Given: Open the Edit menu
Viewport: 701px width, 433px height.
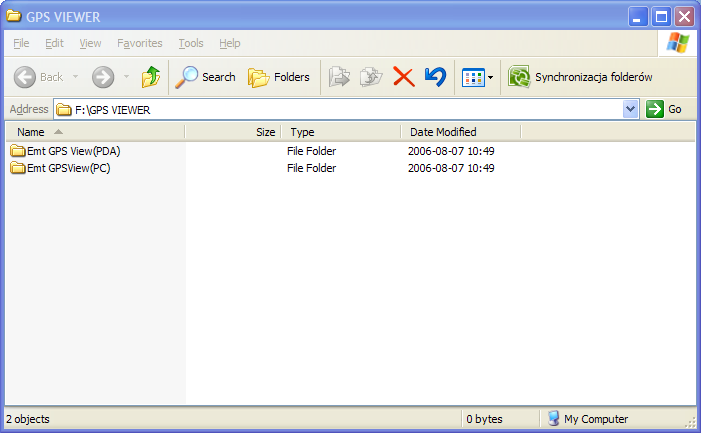Looking at the screenshot, I should tap(54, 43).
